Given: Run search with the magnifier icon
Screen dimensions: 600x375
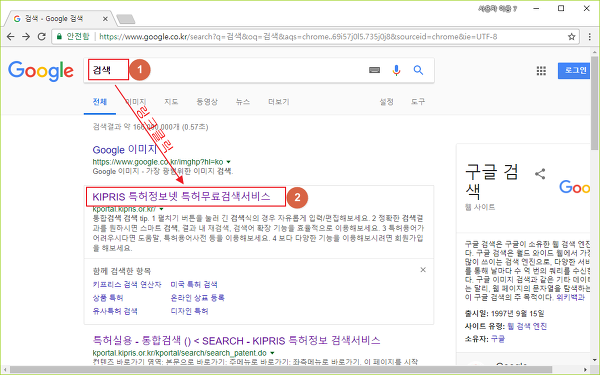Looking at the screenshot, I should click(418, 70).
